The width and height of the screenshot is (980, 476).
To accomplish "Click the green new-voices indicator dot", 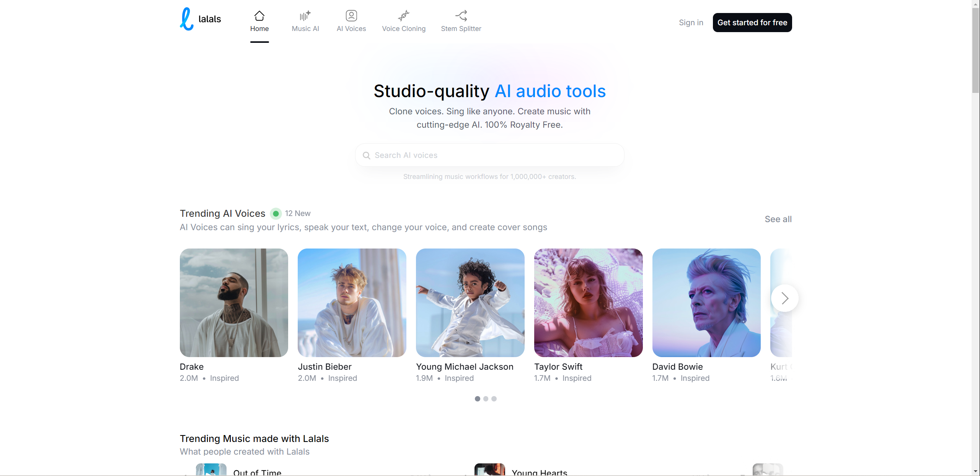I will [276, 214].
